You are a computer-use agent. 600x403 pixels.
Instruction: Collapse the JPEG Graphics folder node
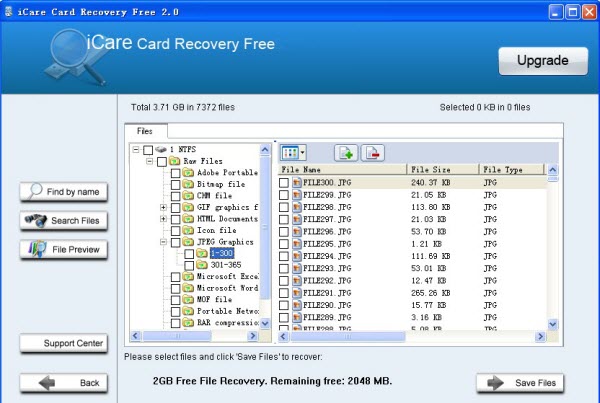163,242
